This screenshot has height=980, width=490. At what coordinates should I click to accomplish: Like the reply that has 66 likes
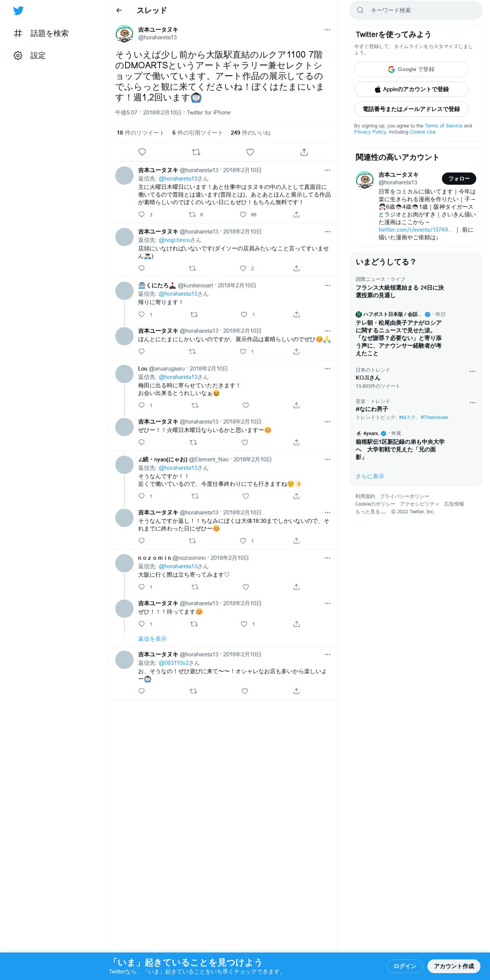[243, 214]
